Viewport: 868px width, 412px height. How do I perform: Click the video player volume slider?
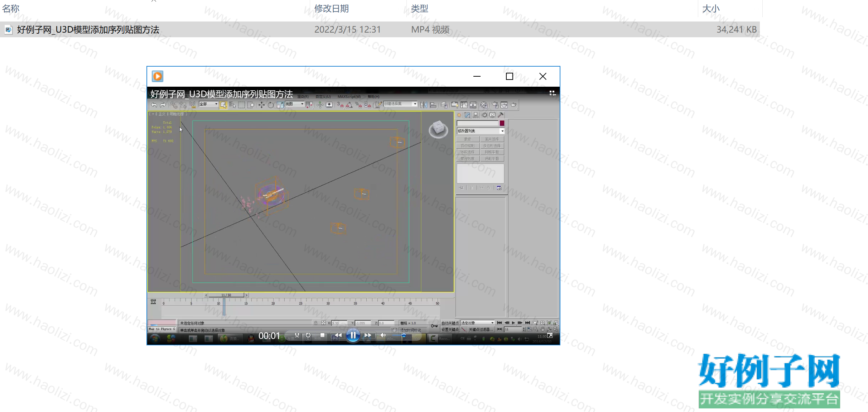pos(404,336)
